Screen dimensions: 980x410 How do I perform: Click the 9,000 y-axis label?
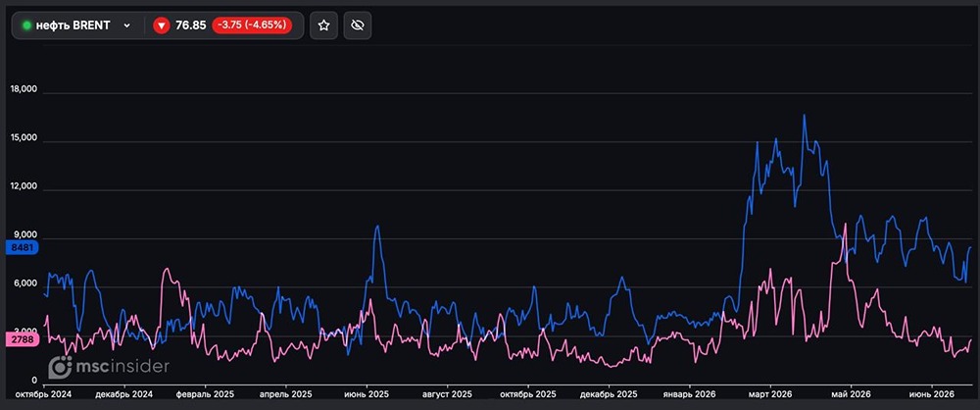(x=24, y=235)
